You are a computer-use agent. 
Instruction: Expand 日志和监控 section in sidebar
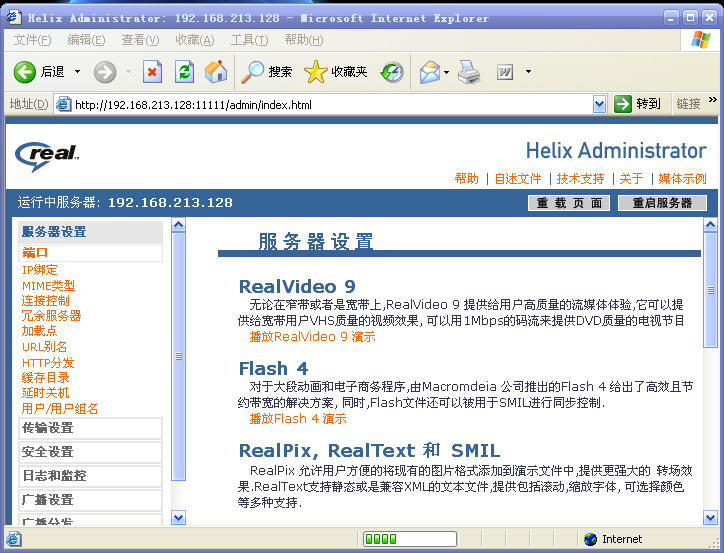coord(90,476)
